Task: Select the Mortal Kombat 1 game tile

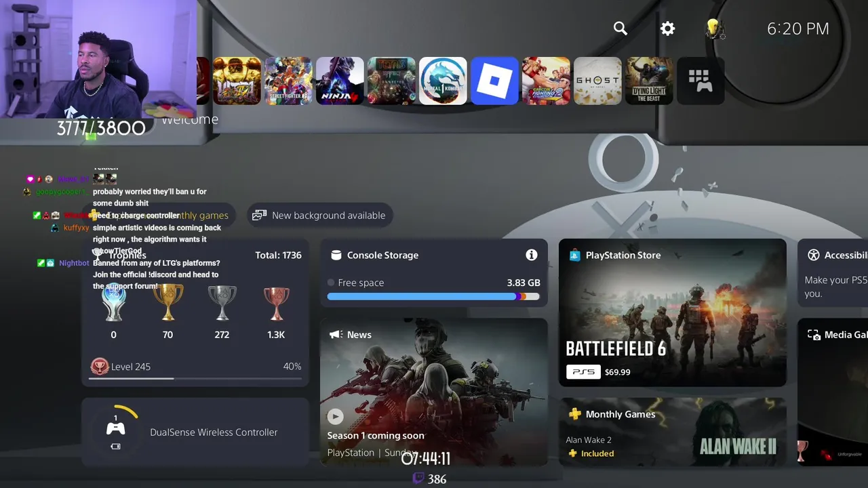Action: 443,81
